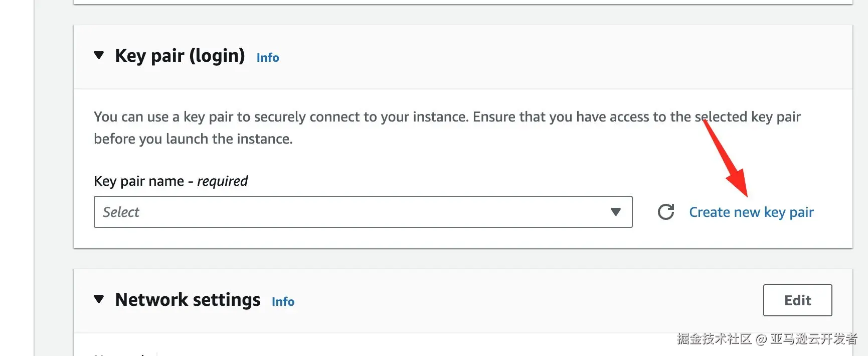Click the key pair description paragraph
This screenshot has width=868, height=356.
[446, 117]
